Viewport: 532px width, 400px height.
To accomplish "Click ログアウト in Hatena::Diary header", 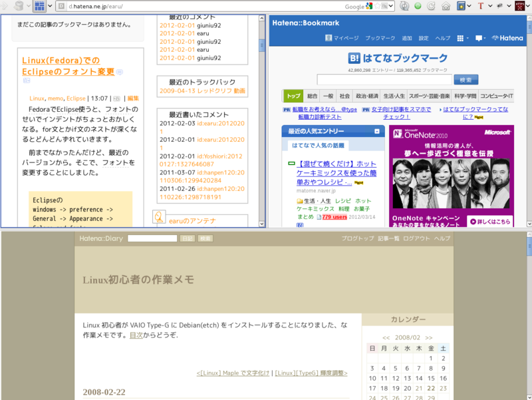I will 416,238.
